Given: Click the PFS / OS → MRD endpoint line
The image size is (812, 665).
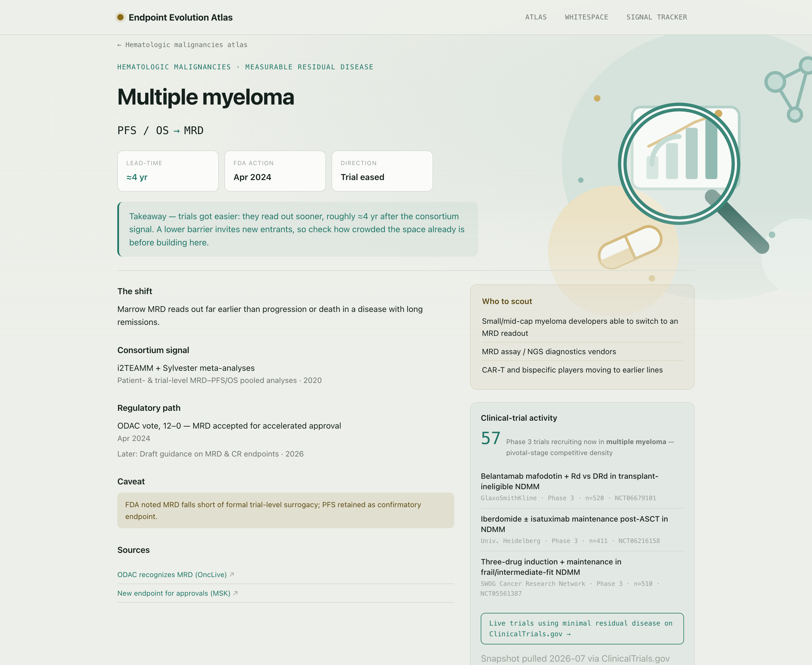Looking at the screenshot, I should (x=160, y=131).
